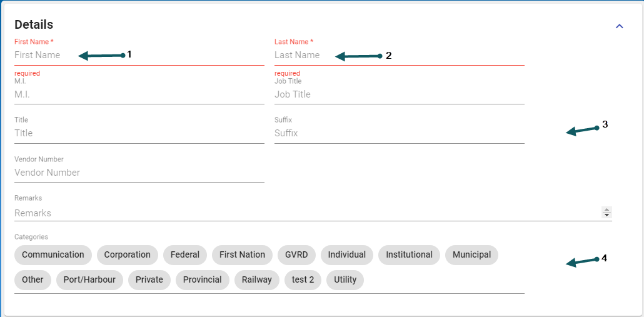Select the GVRD category chip

coord(296,255)
